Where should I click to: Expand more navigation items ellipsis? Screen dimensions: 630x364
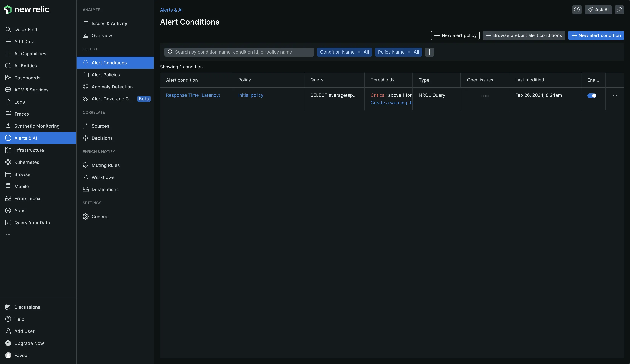click(x=8, y=234)
